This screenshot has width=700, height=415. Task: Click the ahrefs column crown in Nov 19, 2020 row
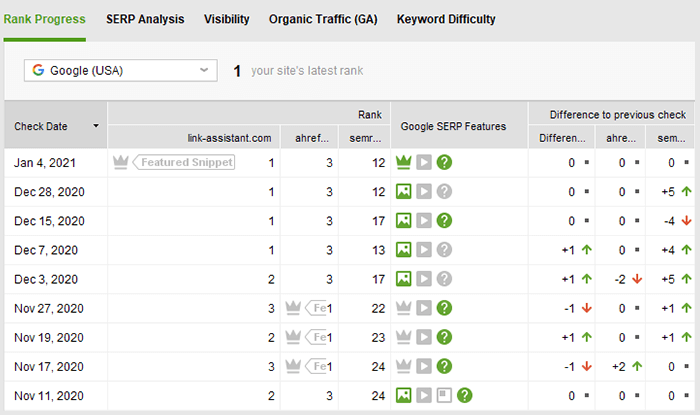click(x=293, y=337)
